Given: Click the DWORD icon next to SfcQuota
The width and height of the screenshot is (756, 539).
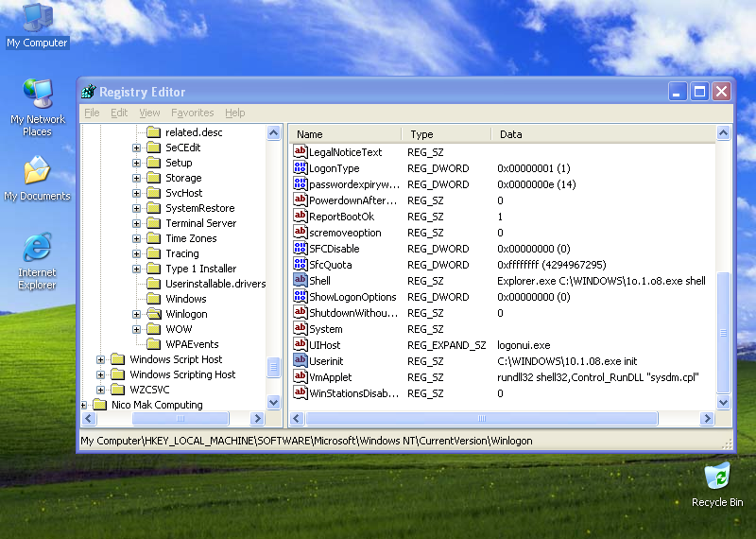Looking at the screenshot, I should click(x=300, y=265).
